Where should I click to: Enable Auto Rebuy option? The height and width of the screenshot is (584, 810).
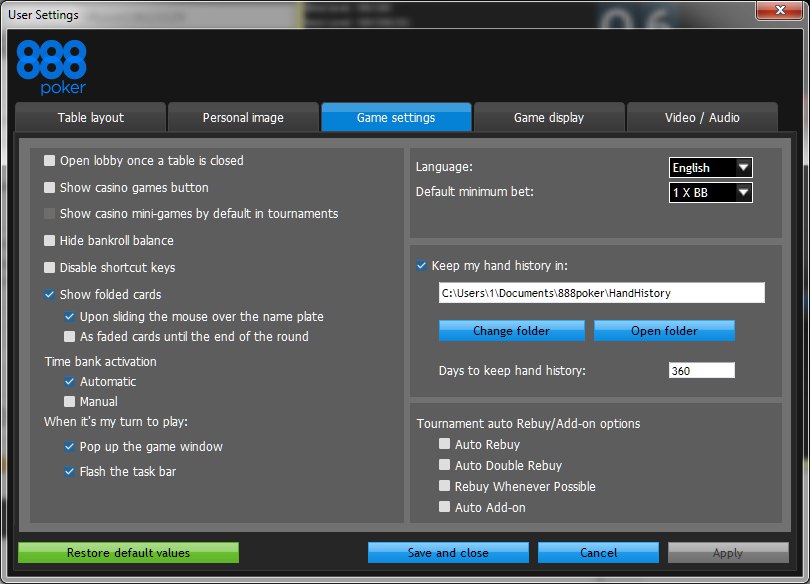[444, 444]
